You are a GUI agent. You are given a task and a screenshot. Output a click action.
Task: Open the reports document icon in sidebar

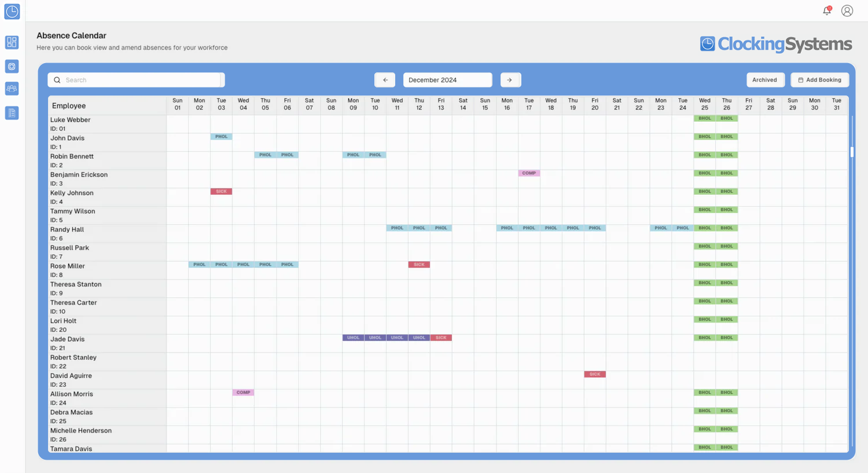tap(12, 113)
